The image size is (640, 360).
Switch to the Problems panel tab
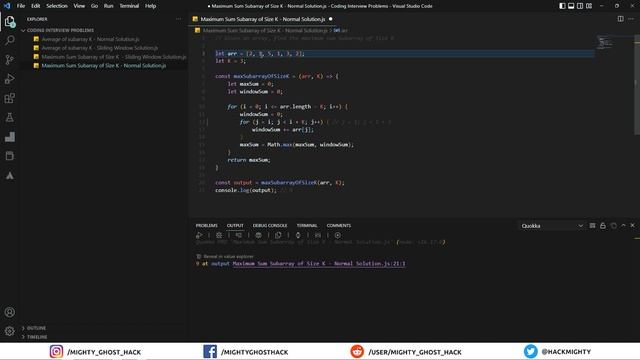coord(207,225)
